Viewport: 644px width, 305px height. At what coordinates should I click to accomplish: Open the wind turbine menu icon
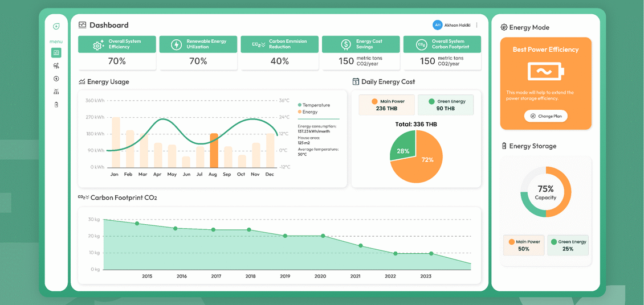click(x=56, y=65)
